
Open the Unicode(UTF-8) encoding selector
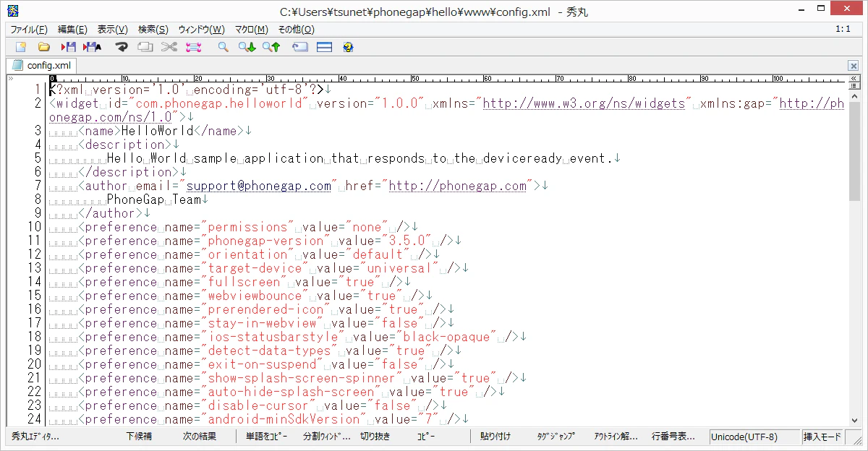pyautogui.click(x=754, y=437)
